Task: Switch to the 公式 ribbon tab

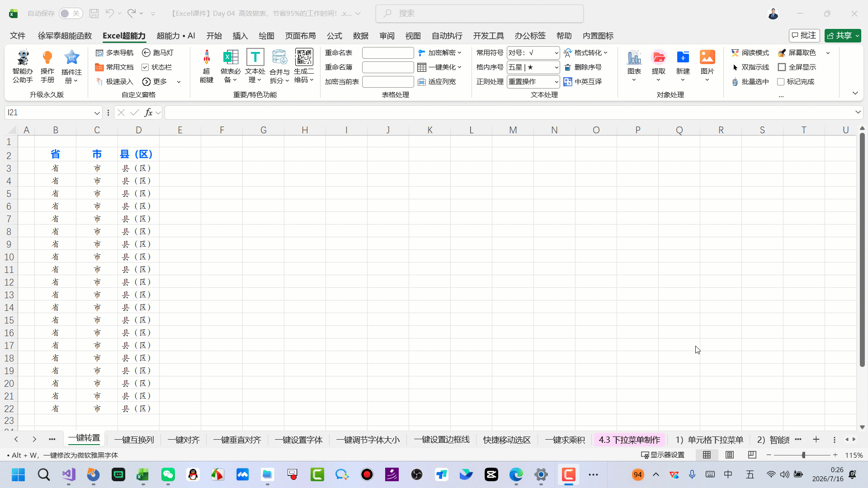Action: 335,36
